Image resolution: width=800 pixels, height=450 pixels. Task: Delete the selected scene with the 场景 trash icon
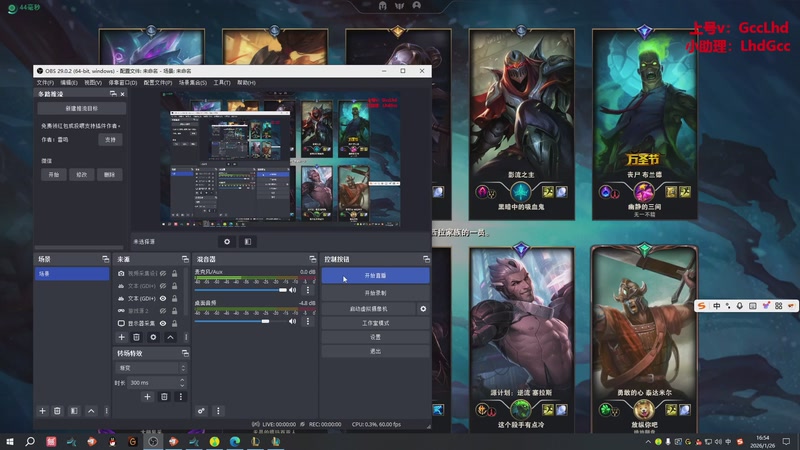tap(57, 411)
